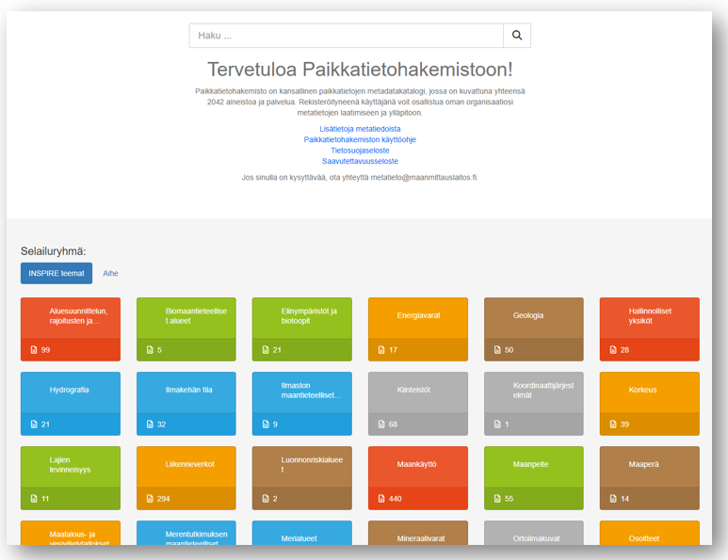Click document icon next to count 99
The height and width of the screenshot is (560, 728).
click(x=33, y=350)
